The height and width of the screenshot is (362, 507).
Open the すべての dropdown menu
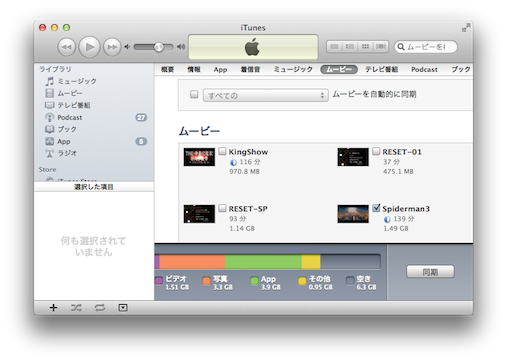pos(266,95)
